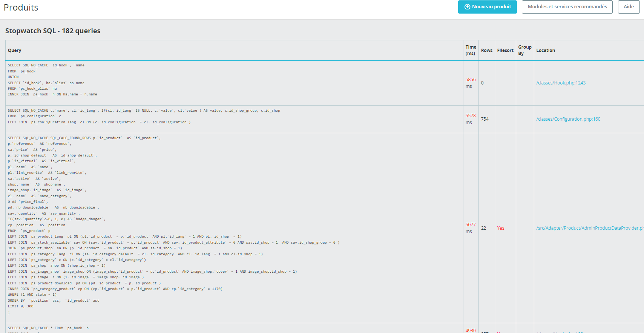Select the 5856 ms time value

point(470,83)
